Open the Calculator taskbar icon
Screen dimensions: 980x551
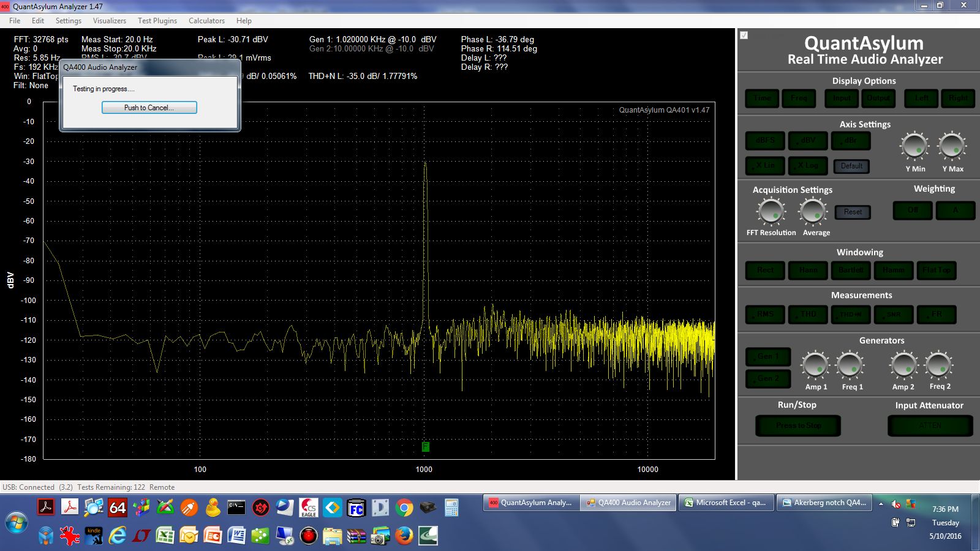pos(451,508)
